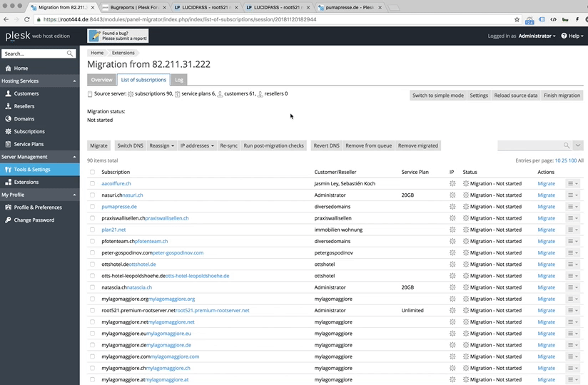Click the plesk logo

[x=18, y=36]
